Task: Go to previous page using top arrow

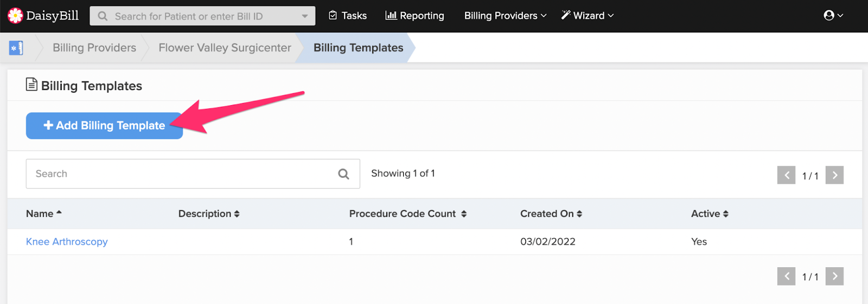Action: coord(786,175)
